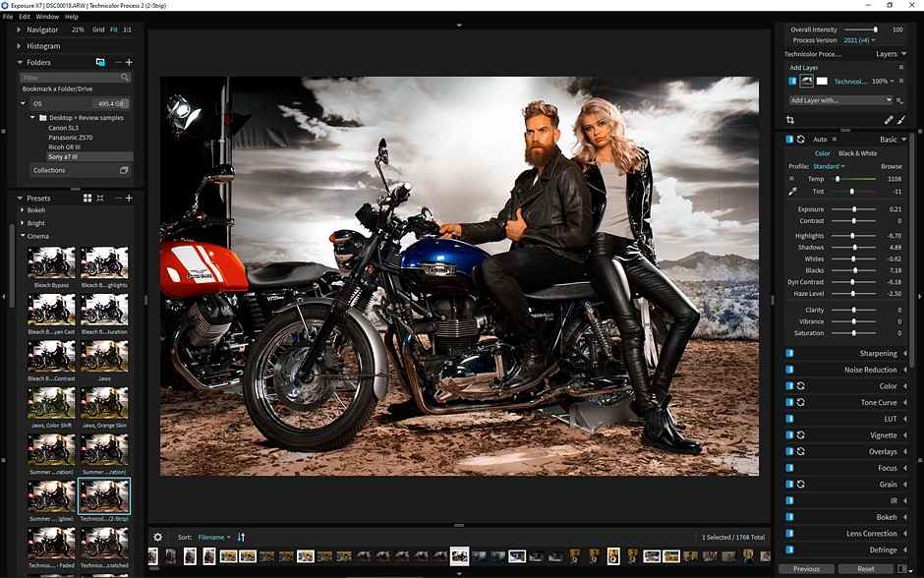
Task: Click the Exposure slider handle
Action: [x=853, y=209]
